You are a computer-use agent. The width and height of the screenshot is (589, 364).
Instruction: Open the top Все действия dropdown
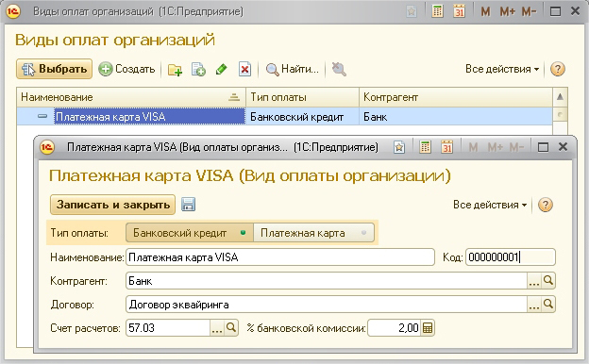(502, 69)
